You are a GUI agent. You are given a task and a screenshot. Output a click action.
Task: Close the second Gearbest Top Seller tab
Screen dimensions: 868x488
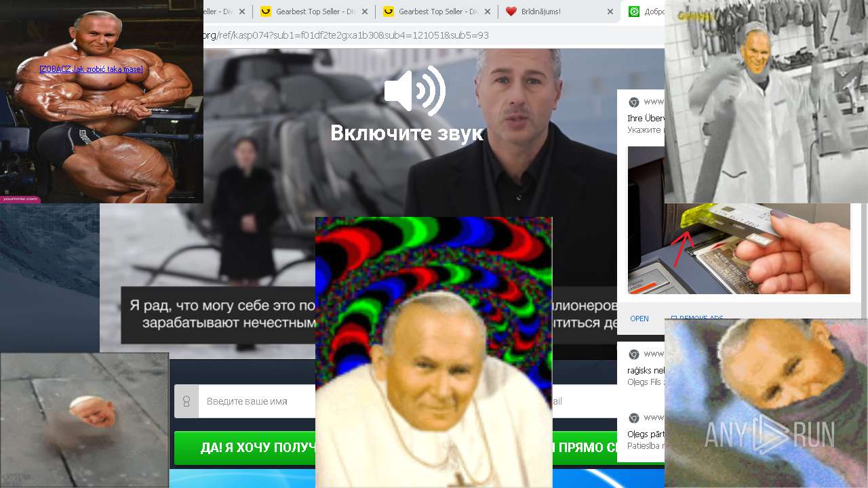[365, 12]
